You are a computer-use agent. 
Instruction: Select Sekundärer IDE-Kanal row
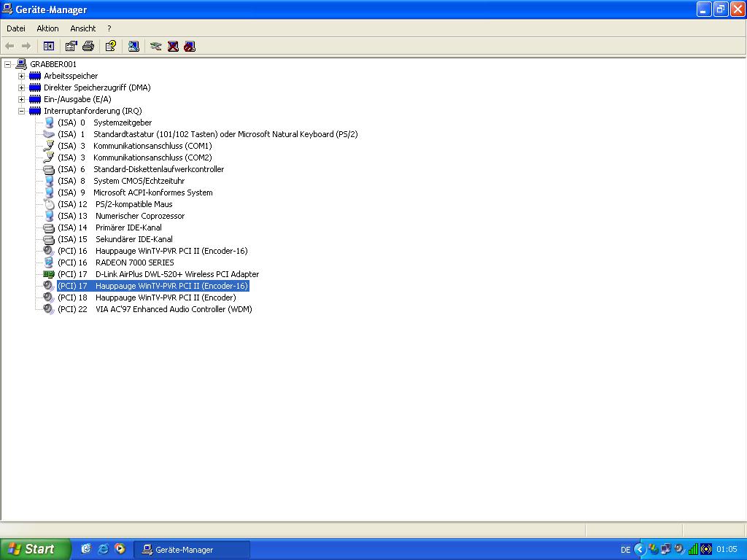[x=115, y=239]
